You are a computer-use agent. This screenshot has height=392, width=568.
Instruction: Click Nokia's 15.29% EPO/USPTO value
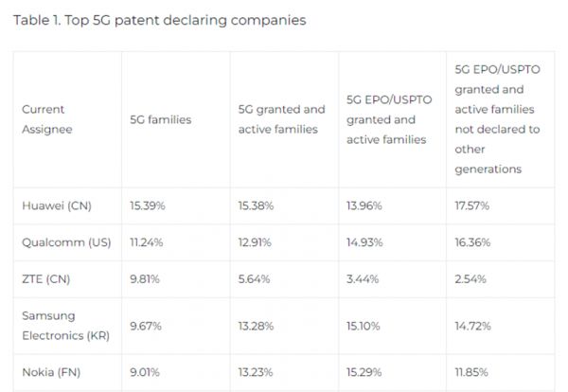pyautogui.click(x=365, y=372)
